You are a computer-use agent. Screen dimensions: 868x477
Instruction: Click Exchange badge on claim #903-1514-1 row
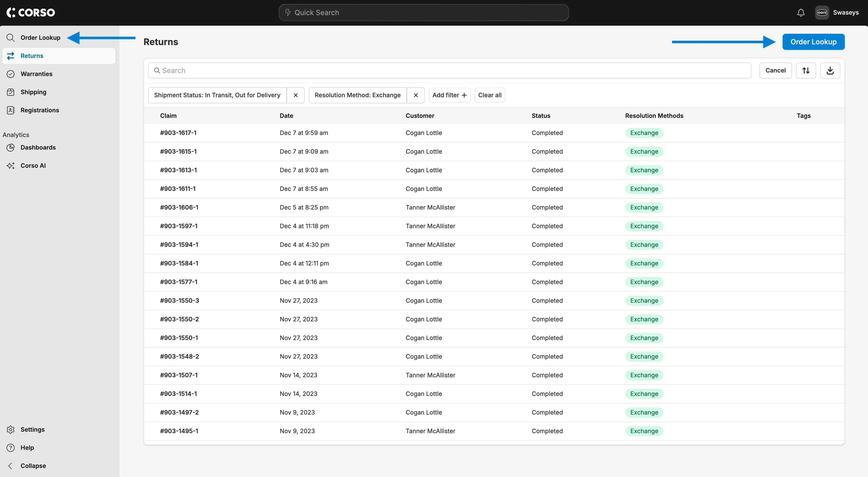(x=644, y=394)
